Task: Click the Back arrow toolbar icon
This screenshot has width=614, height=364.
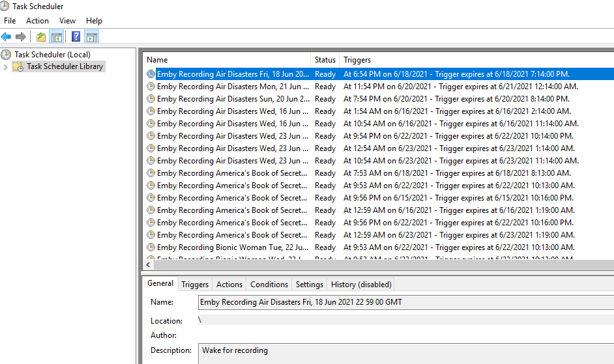Action: click(x=7, y=36)
